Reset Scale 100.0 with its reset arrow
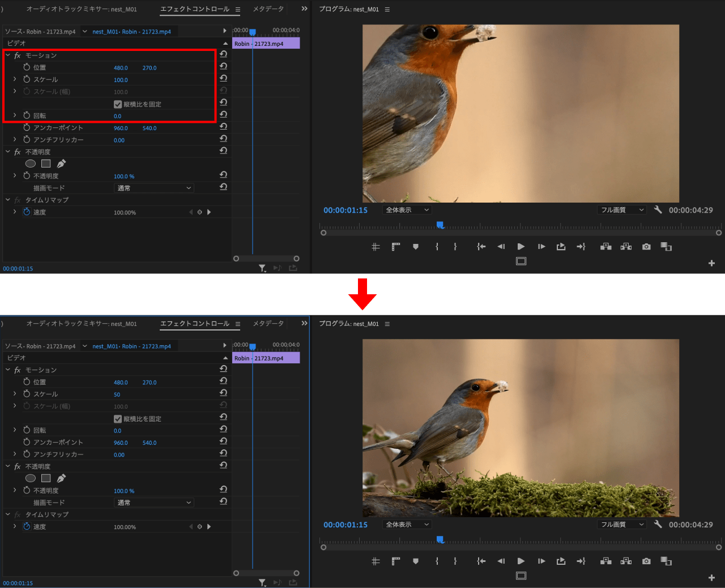The image size is (725, 588). pyautogui.click(x=223, y=78)
